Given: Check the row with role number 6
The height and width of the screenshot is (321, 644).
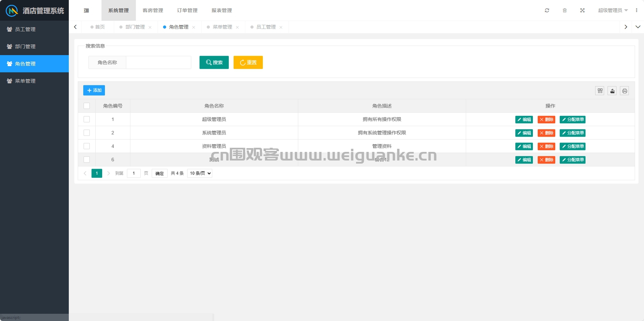Looking at the screenshot, I should 87,159.
